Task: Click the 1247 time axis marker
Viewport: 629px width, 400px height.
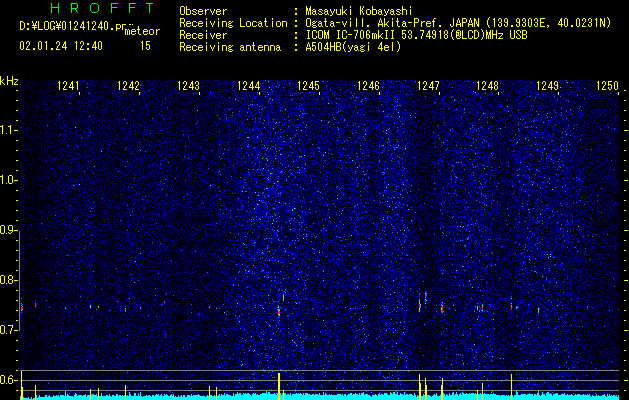Action: pyautogui.click(x=428, y=85)
